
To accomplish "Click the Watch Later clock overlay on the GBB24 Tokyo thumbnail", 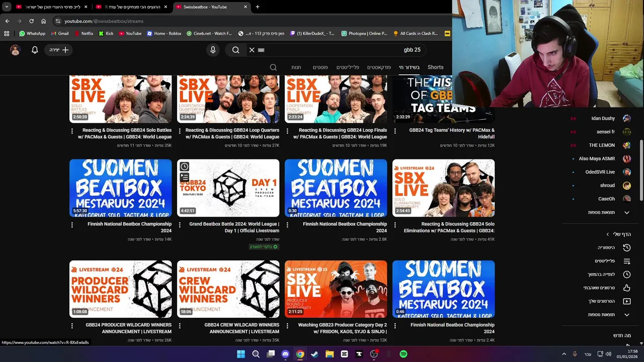I will (x=184, y=166).
